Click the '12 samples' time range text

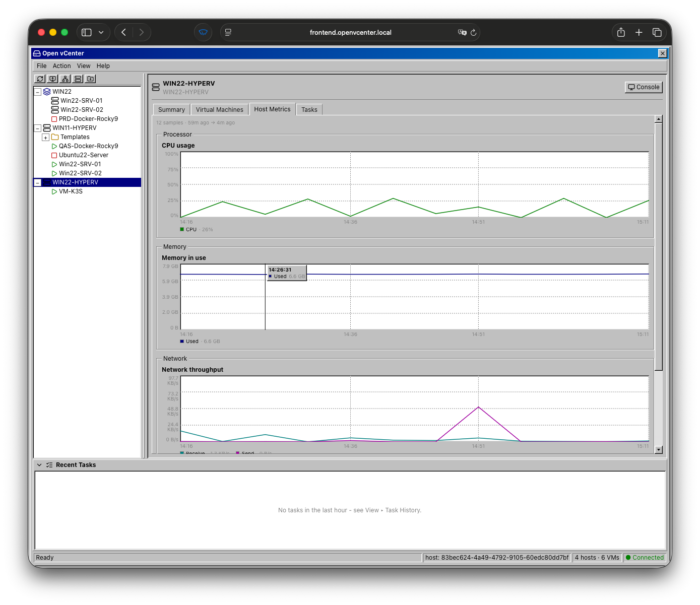click(x=196, y=123)
